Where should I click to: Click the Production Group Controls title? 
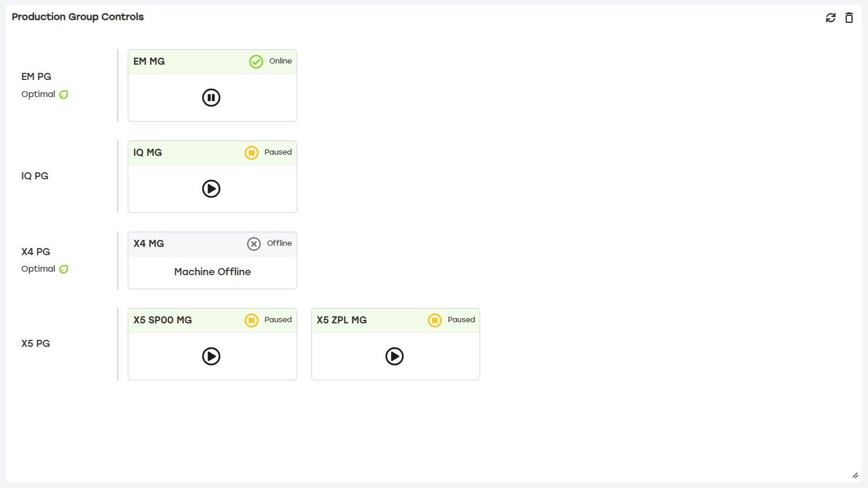tap(77, 17)
